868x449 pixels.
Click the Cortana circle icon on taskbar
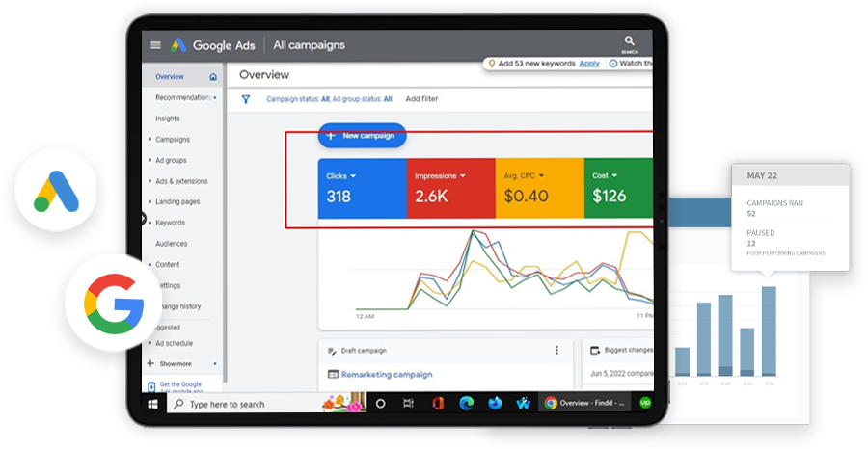pos(380,404)
